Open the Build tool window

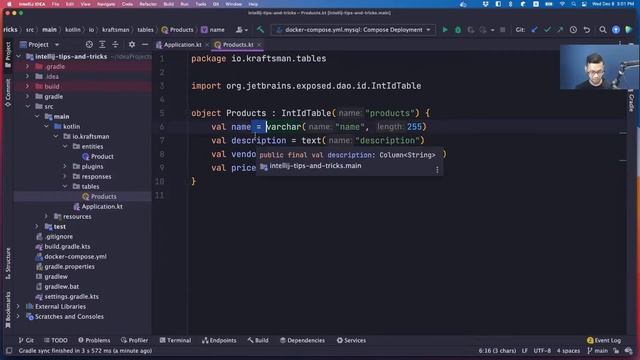pos(258,340)
